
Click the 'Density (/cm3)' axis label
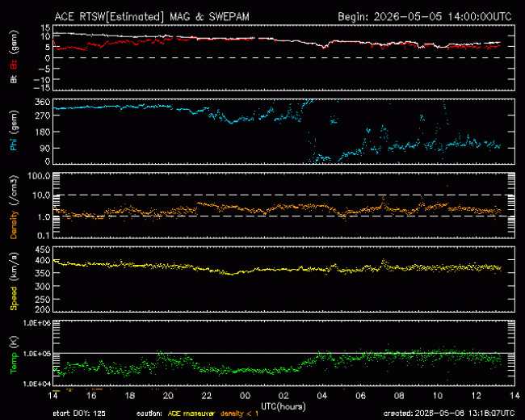[x=14, y=207]
